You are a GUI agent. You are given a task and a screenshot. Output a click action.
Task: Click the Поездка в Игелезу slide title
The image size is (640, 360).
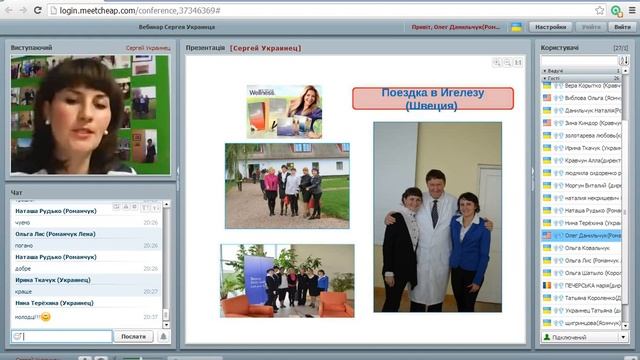(433, 98)
